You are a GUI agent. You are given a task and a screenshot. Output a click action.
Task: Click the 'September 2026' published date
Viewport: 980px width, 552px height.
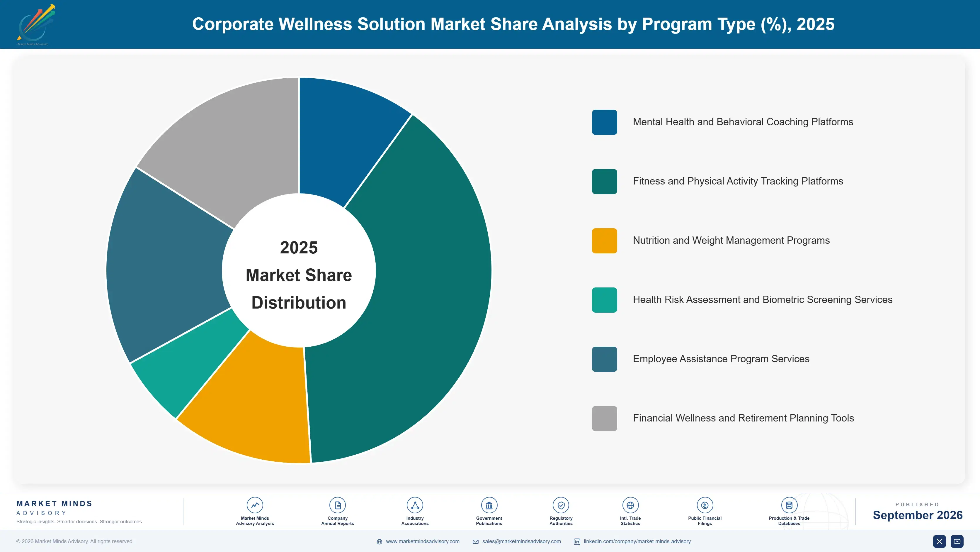[x=917, y=515]
